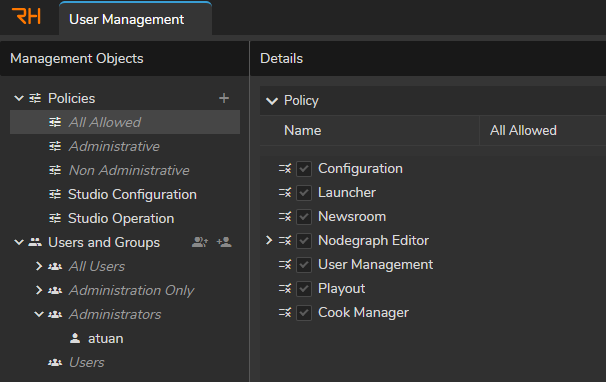
Task: Click the user icon beside atuan
Action: 75,338
